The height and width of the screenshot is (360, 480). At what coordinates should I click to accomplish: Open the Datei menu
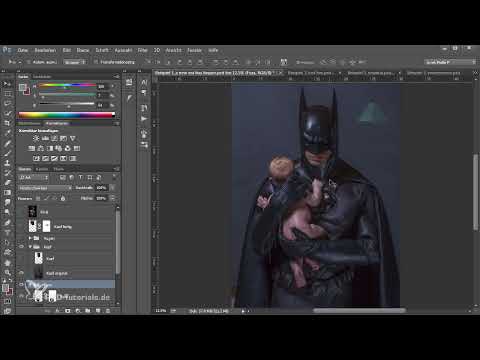[22, 50]
